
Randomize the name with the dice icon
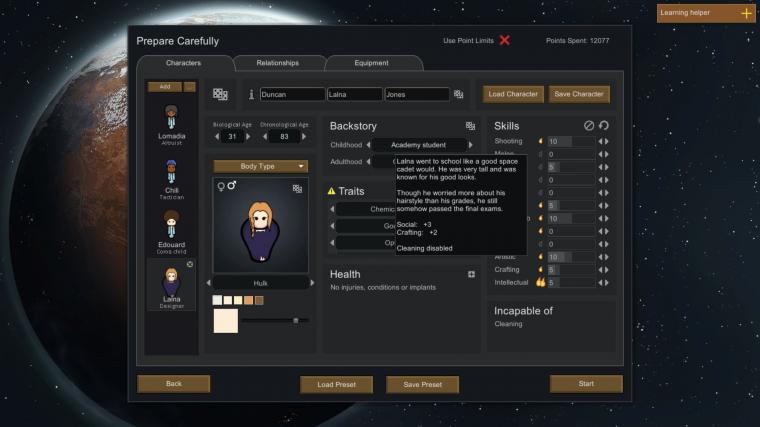[459, 95]
